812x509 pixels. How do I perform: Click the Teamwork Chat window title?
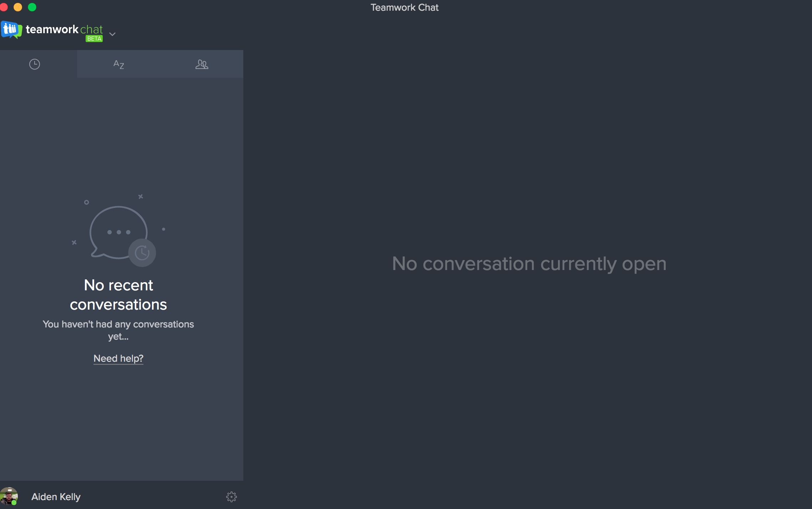point(404,7)
